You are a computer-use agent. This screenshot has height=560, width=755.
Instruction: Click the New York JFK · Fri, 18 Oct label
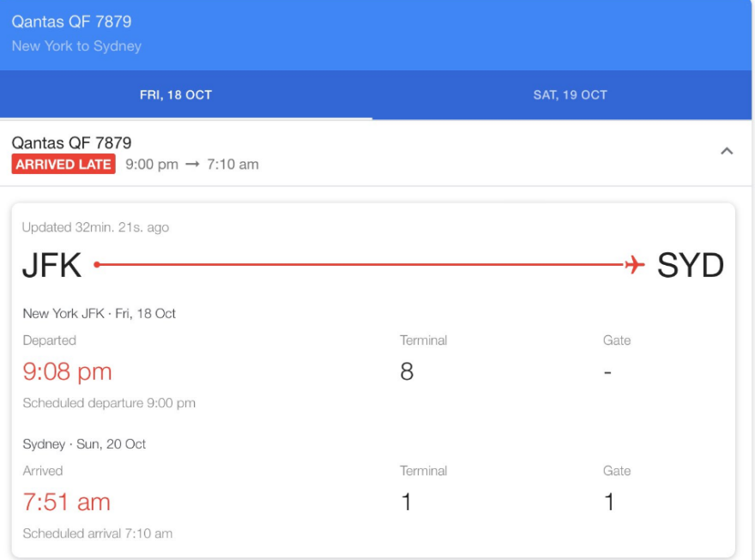pyautogui.click(x=99, y=314)
